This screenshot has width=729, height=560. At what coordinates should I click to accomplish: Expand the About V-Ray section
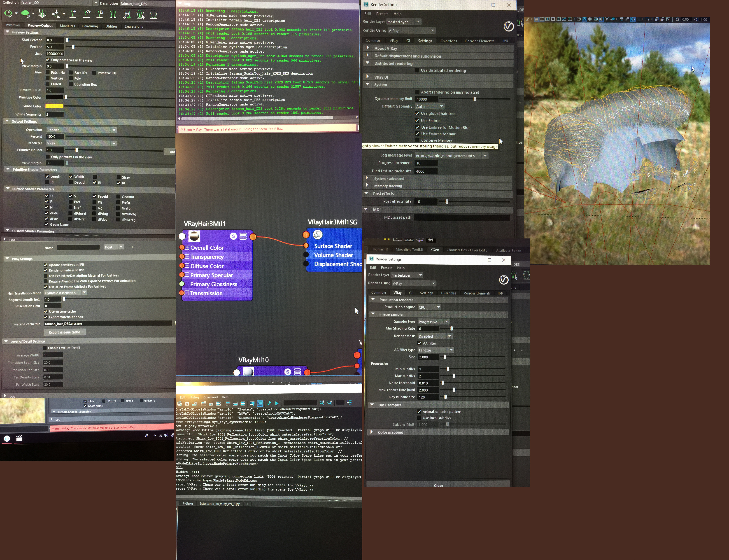click(368, 48)
